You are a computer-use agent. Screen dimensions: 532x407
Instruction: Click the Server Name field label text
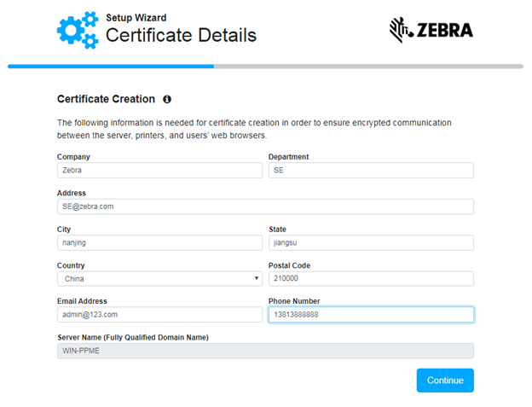pyautogui.click(x=132, y=337)
